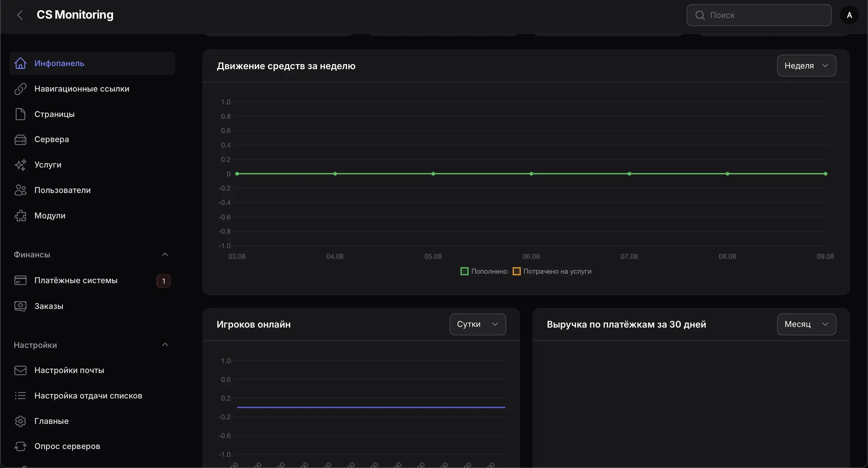This screenshot has width=868, height=468.
Task: Toggle the Потрачено на услуги legend series
Action: [552, 271]
